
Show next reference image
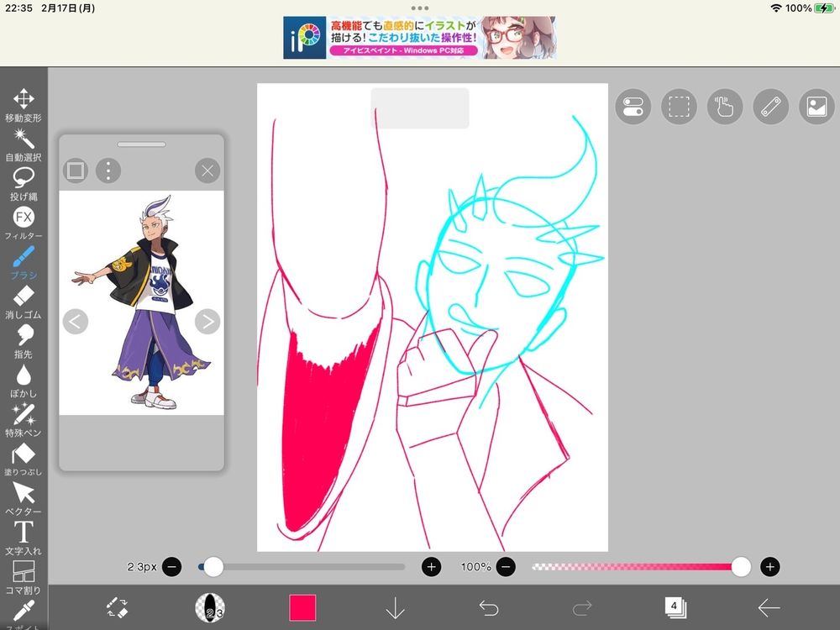click(207, 322)
